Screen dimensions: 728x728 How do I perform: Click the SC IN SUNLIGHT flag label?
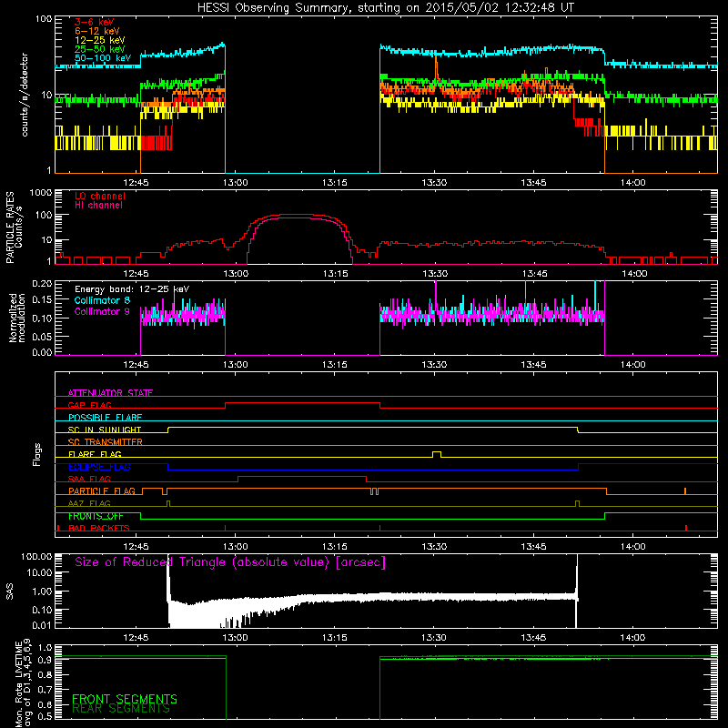coord(105,430)
